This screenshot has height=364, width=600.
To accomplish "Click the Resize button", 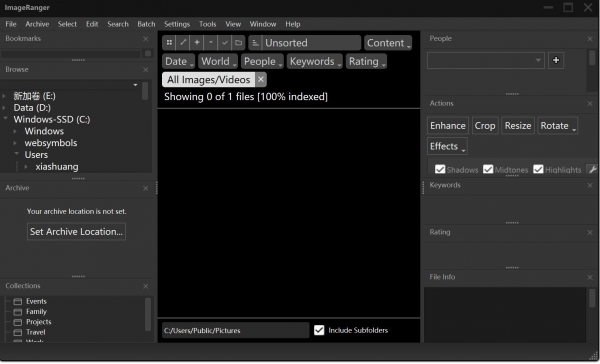I will click(518, 126).
